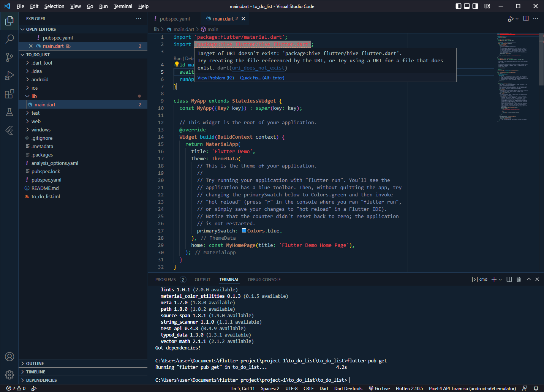Click Go Live in status bar

[x=379, y=388]
